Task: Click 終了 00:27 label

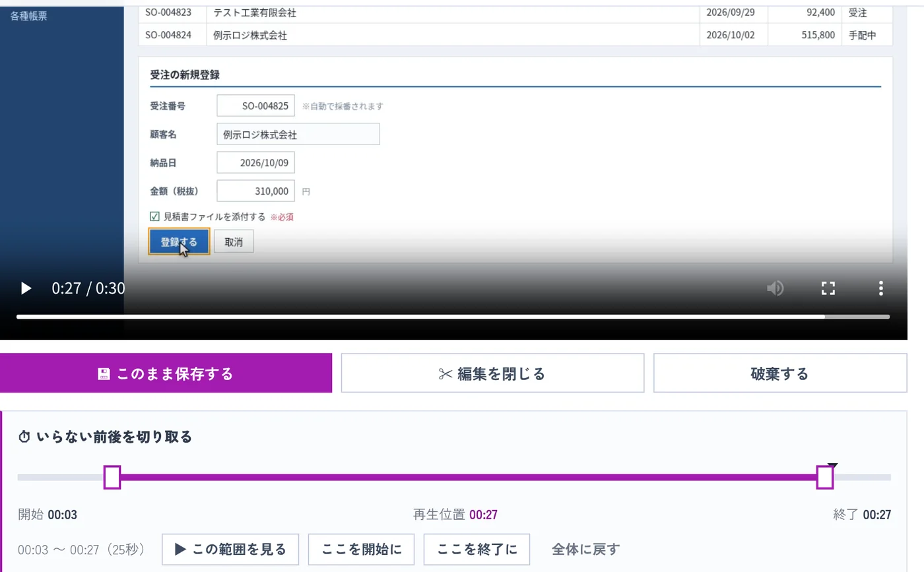Action: (x=862, y=515)
